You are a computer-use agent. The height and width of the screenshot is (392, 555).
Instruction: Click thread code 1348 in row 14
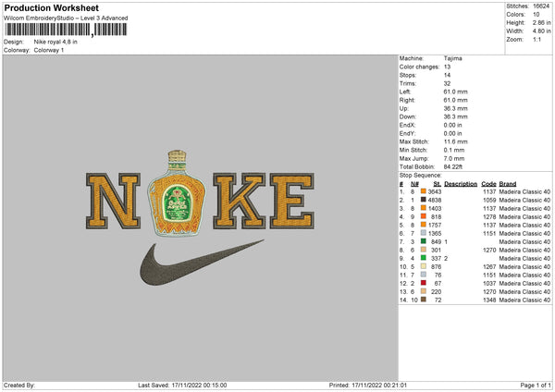pos(489,300)
